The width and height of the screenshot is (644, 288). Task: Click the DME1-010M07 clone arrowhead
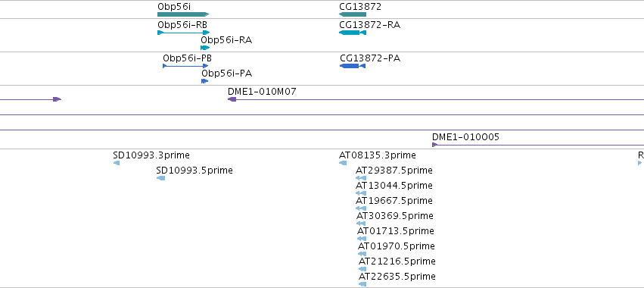click(x=232, y=99)
